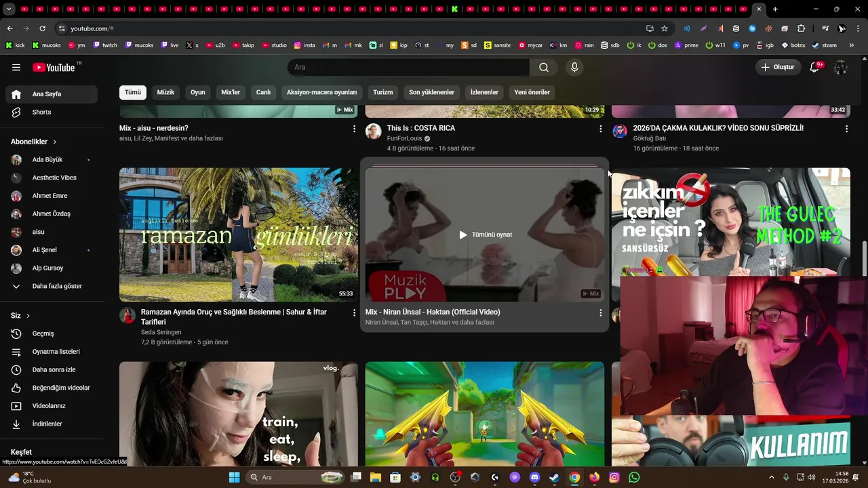Open Beğendiğim videolar list

point(52,388)
